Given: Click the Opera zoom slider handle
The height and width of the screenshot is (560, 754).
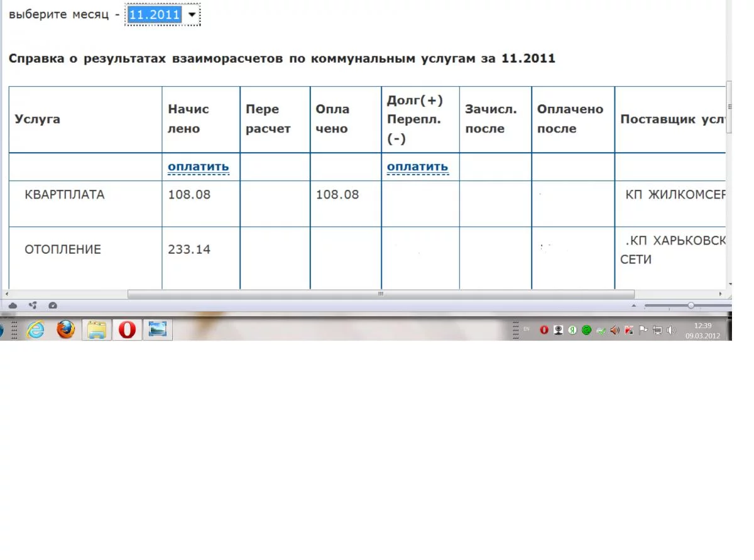Looking at the screenshot, I should click(x=691, y=305).
